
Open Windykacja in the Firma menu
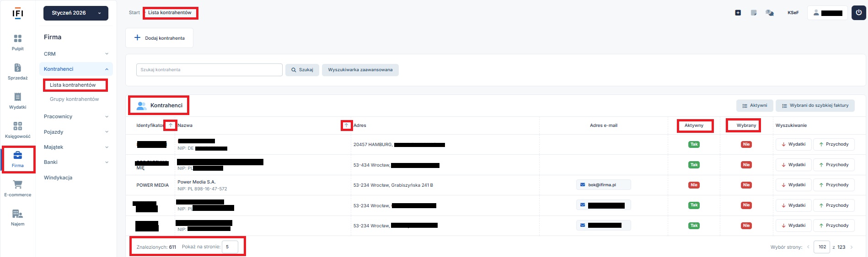[58, 178]
